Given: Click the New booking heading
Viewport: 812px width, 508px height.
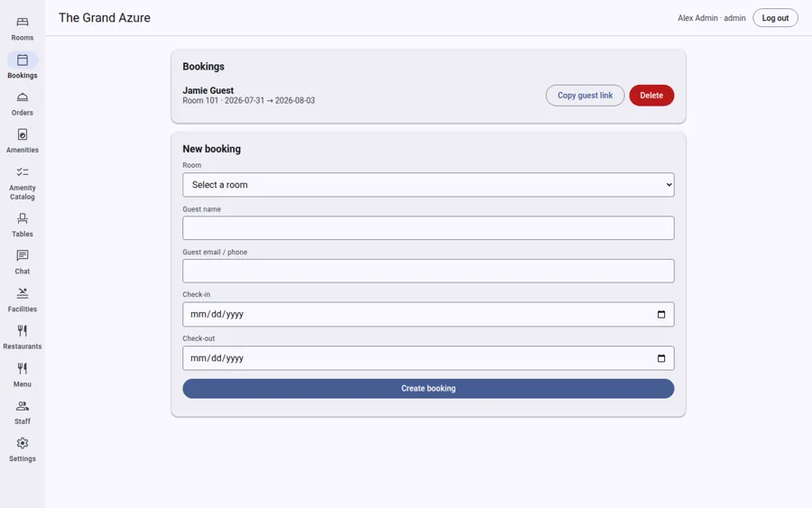Looking at the screenshot, I should (x=212, y=149).
